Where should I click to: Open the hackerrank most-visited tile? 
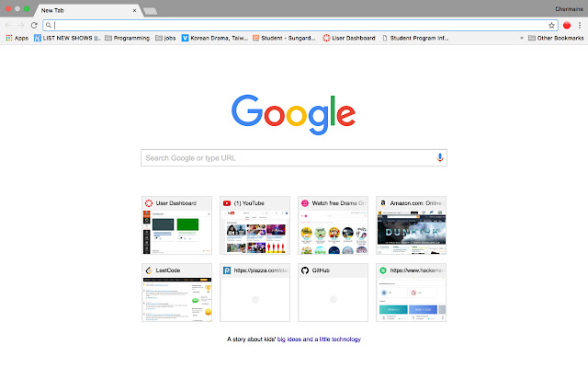(411, 293)
